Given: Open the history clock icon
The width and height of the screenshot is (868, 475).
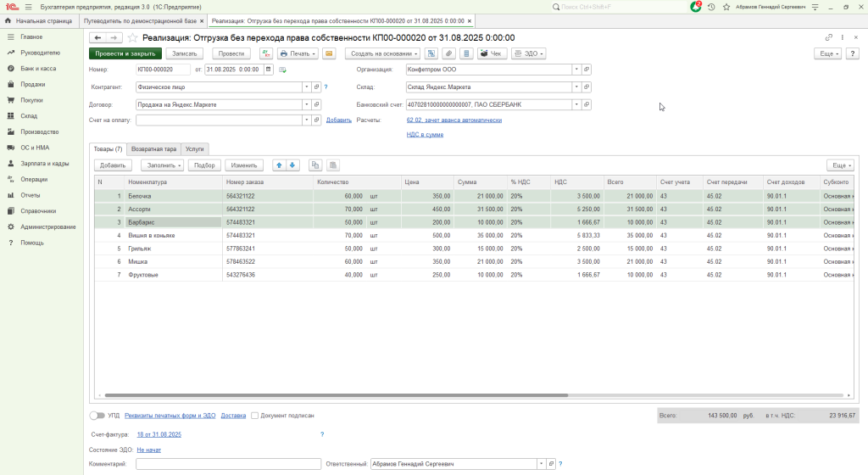Looking at the screenshot, I should [710, 6].
